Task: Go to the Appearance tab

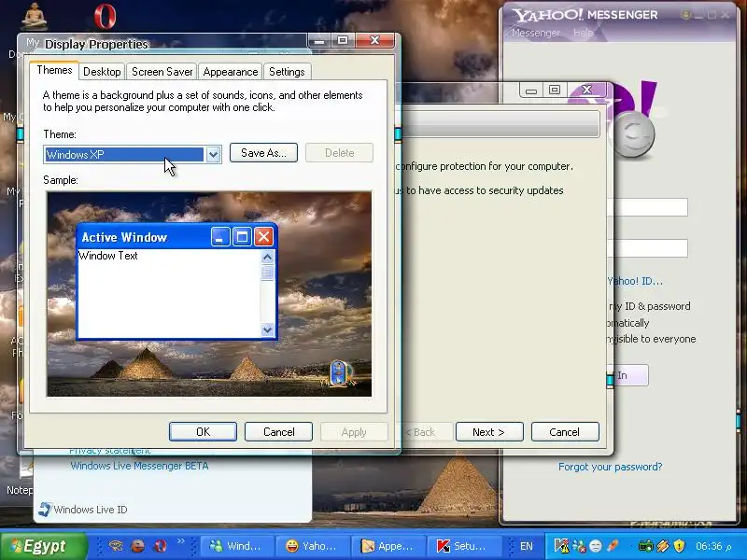Action: point(230,72)
